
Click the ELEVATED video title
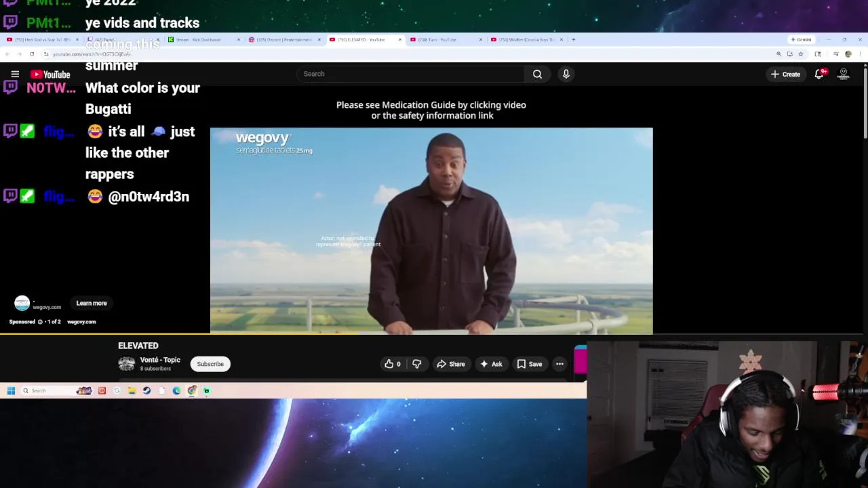[x=138, y=346]
